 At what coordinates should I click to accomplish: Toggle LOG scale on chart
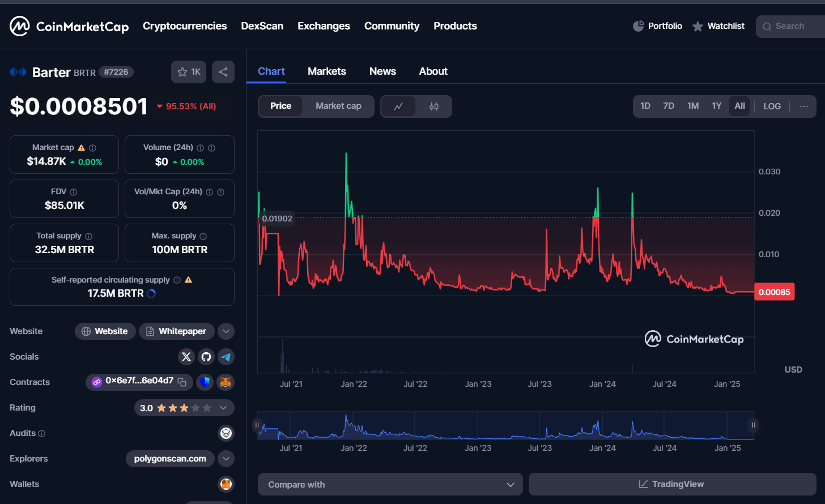(772, 106)
